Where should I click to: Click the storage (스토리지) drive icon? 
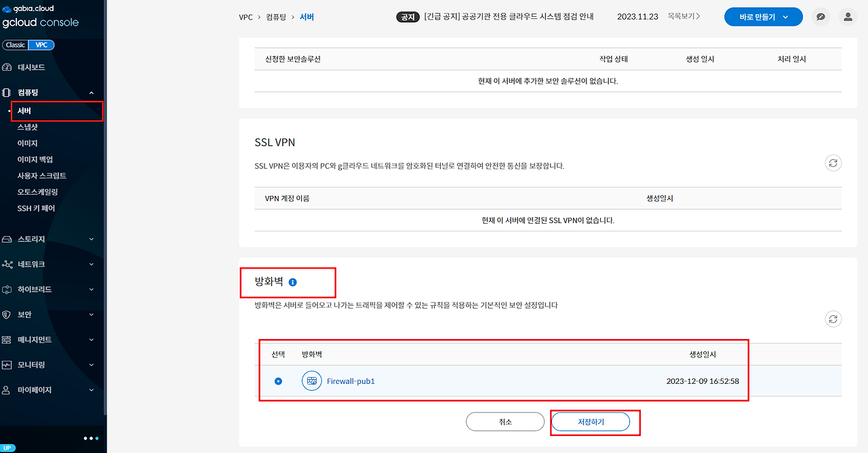coord(7,239)
